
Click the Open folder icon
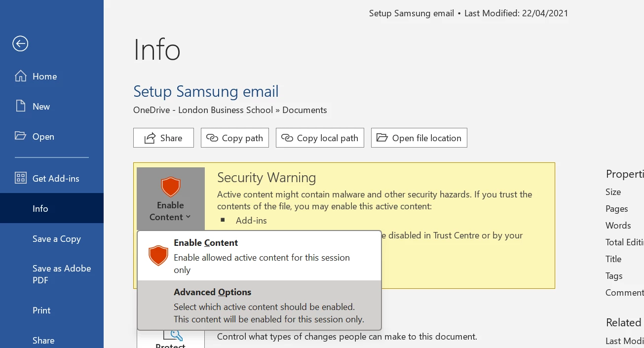[20, 136]
